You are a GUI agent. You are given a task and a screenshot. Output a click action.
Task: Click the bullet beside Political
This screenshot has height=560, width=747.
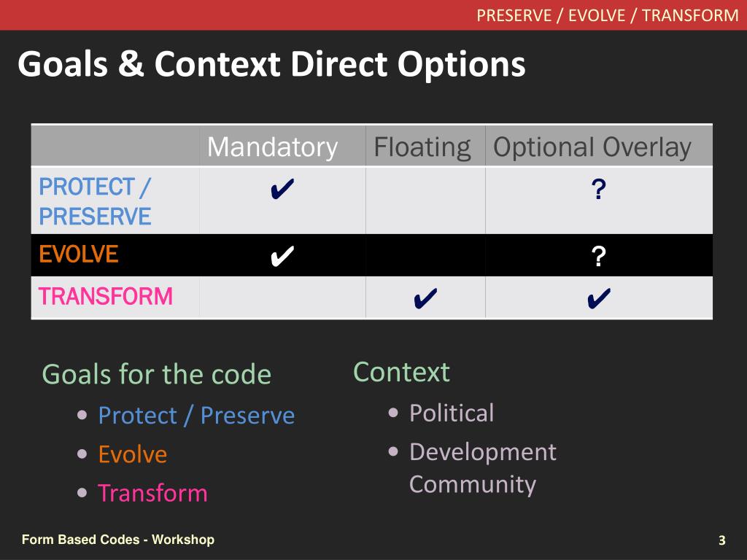[x=393, y=413]
